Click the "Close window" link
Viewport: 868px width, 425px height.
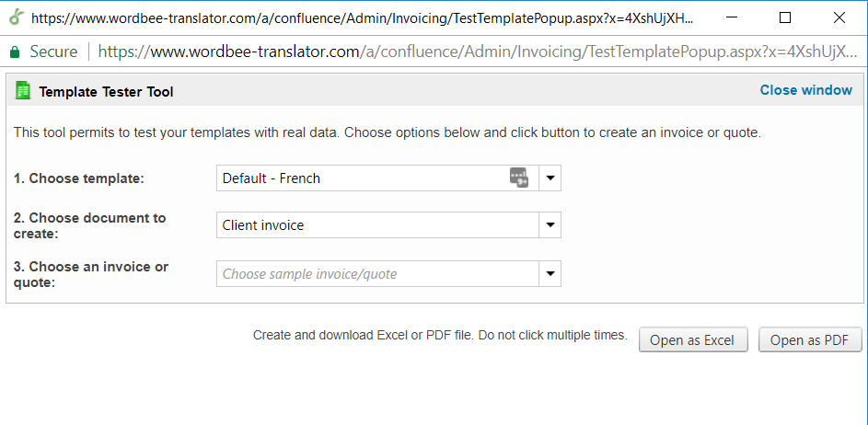tap(805, 90)
